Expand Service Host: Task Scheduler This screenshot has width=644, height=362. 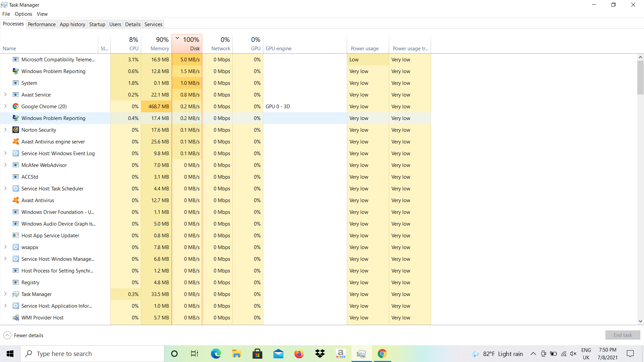click(5, 189)
